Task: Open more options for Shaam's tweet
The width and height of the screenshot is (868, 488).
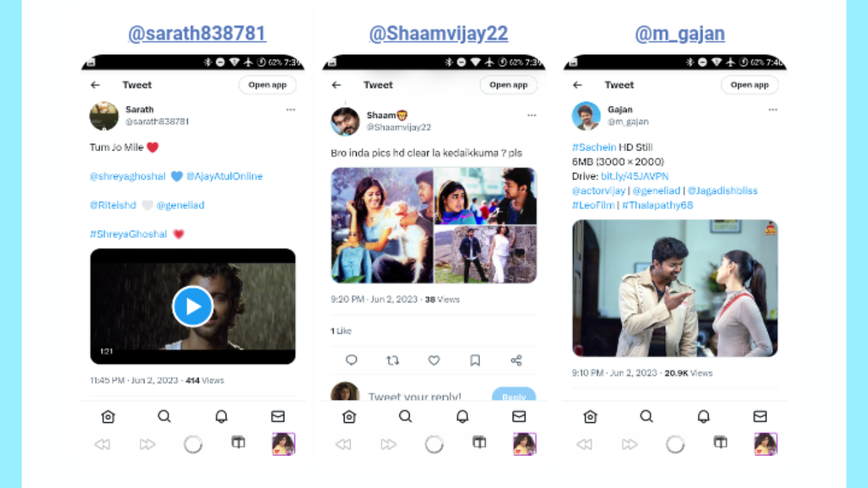Action: 532,116
